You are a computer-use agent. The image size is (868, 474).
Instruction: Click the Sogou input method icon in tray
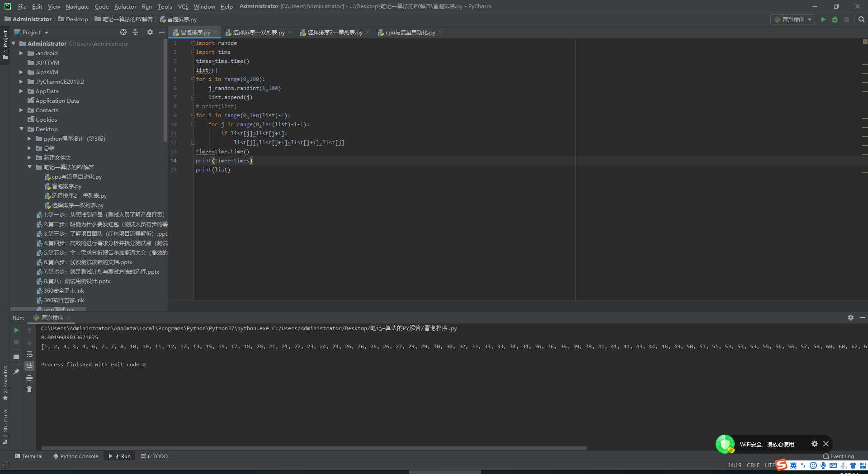pos(782,465)
